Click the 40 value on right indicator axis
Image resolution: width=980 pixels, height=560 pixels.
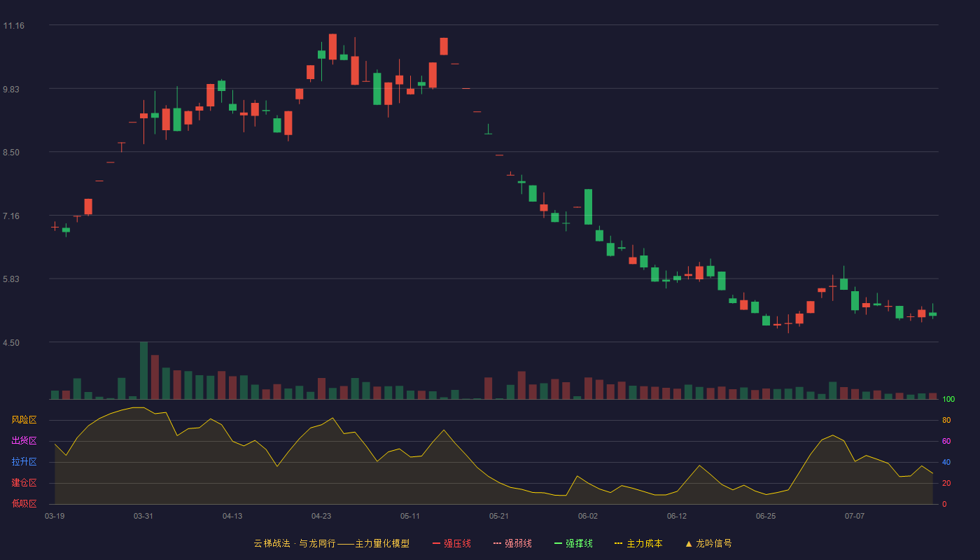(946, 462)
